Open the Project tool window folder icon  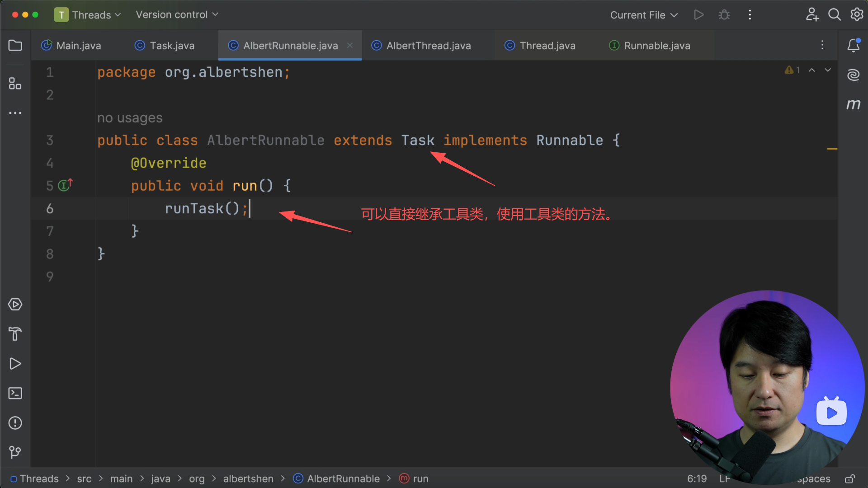tap(15, 46)
